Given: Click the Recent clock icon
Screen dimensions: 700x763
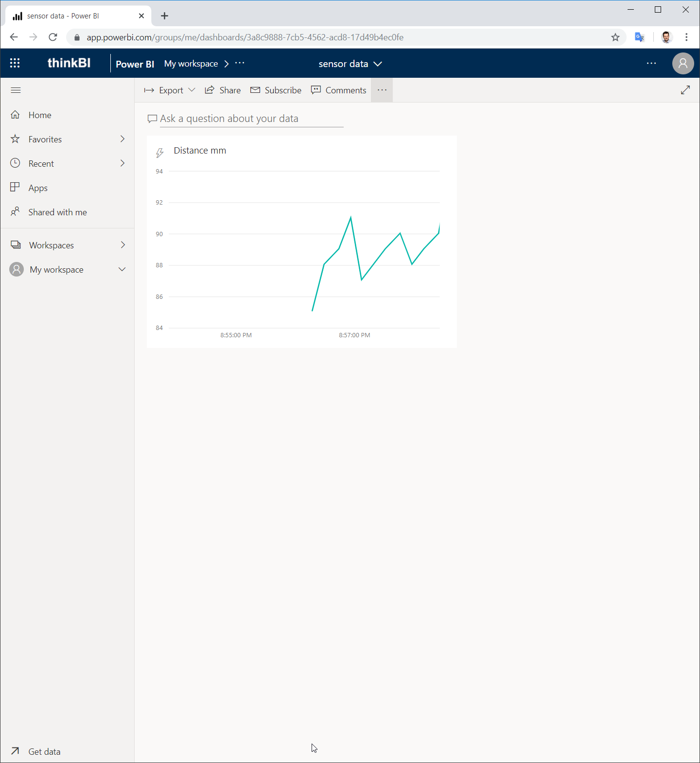Looking at the screenshot, I should pyautogui.click(x=15, y=163).
